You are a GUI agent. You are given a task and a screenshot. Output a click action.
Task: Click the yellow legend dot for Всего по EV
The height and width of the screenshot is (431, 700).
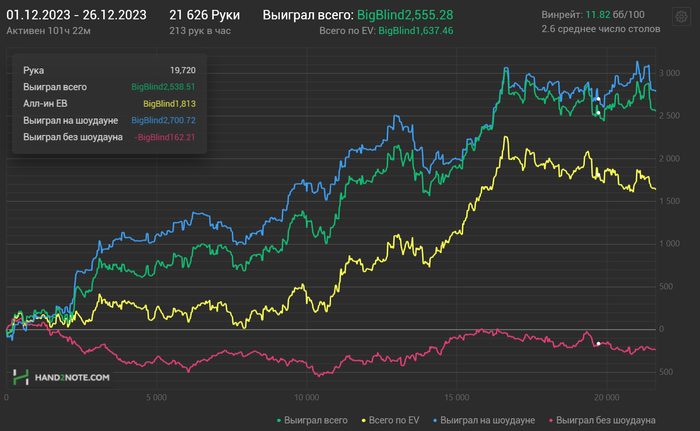pos(364,421)
